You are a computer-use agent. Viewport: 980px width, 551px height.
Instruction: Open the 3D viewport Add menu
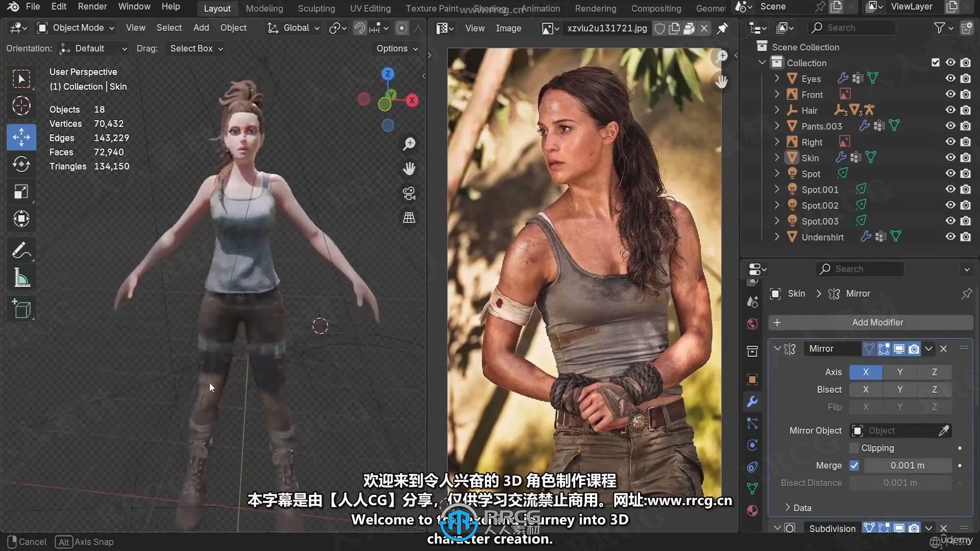click(x=201, y=28)
